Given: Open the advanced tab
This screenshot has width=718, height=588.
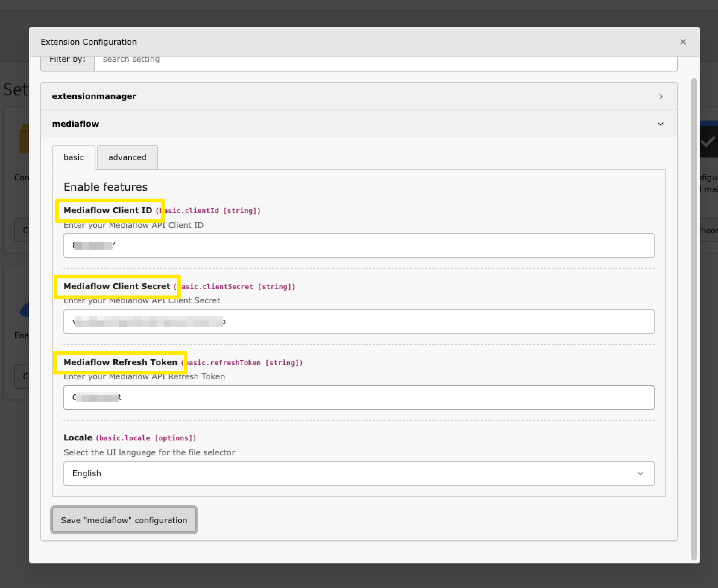Looking at the screenshot, I should (x=127, y=158).
